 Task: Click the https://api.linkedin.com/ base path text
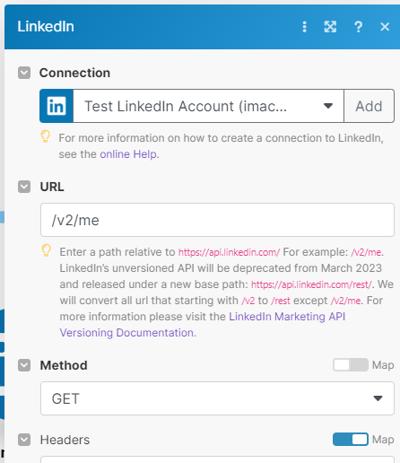[x=229, y=252]
